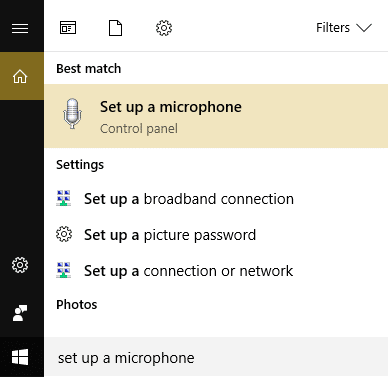This screenshot has height=377, width=388.
Task: Filter results by Apps icon
Action: [68, 28]
